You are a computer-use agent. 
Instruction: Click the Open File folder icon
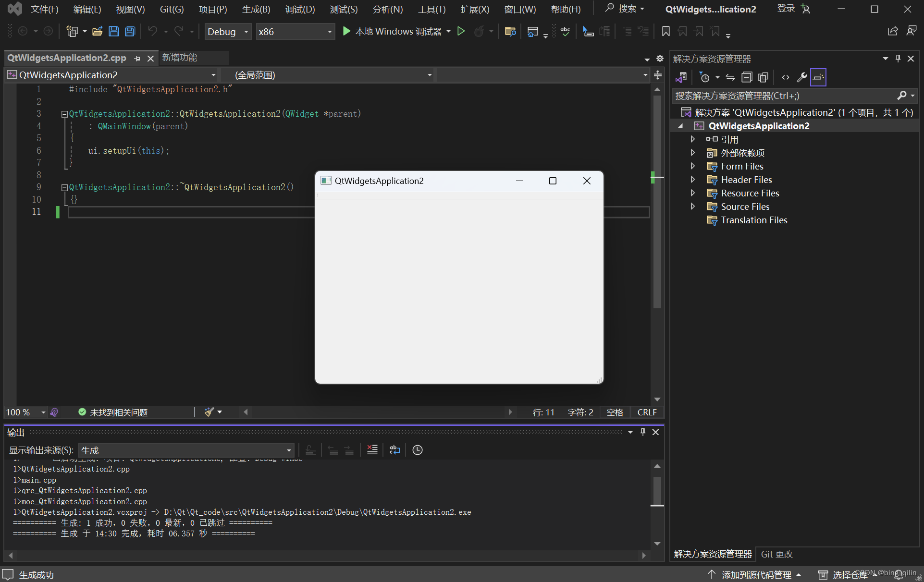(97, 32)
